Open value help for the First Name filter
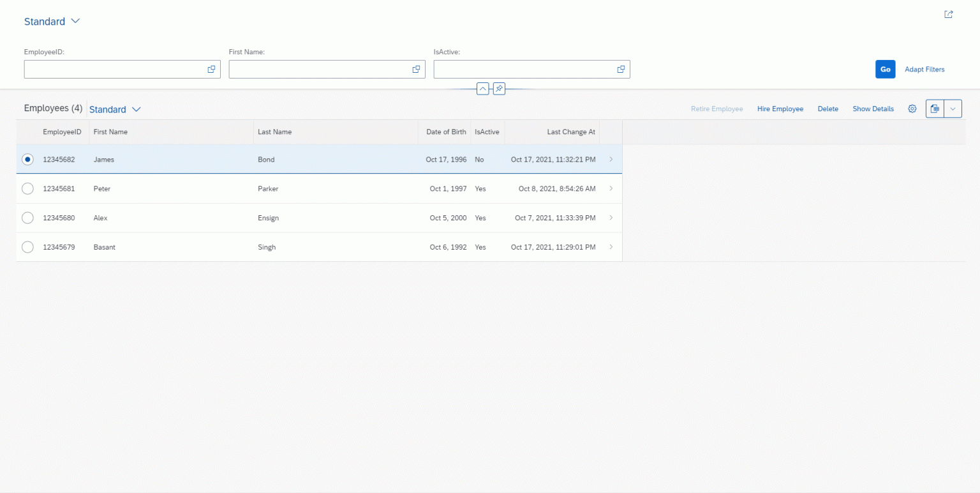Viewport: 980px width, 493px height. pos(416,69)
